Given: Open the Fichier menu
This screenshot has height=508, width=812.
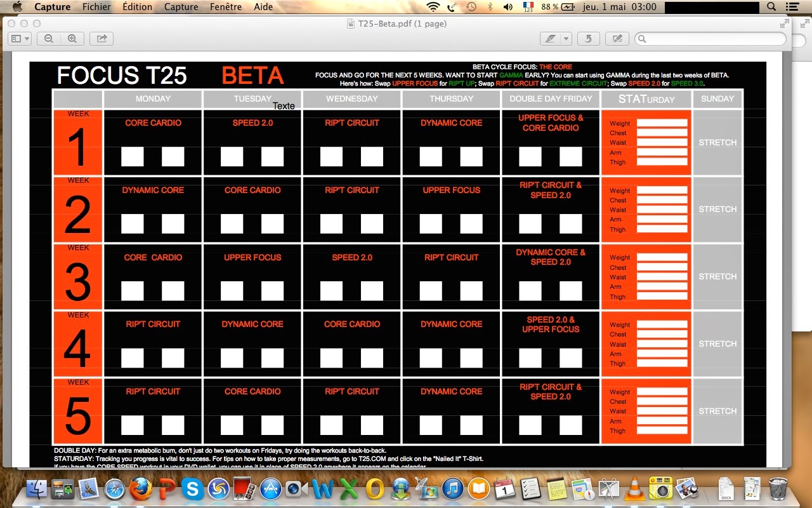Looking at the screenshot, I should coord(96,7).
